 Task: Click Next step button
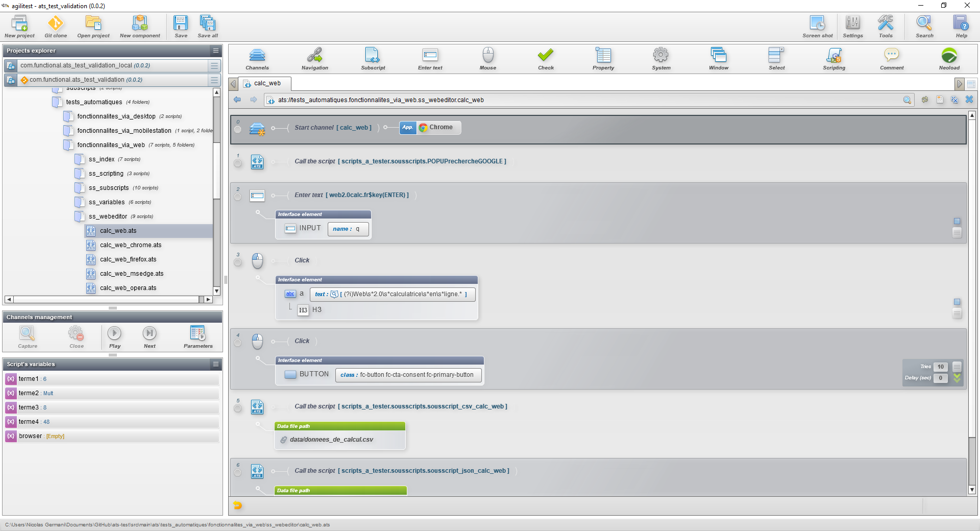(x=150, y=337)
